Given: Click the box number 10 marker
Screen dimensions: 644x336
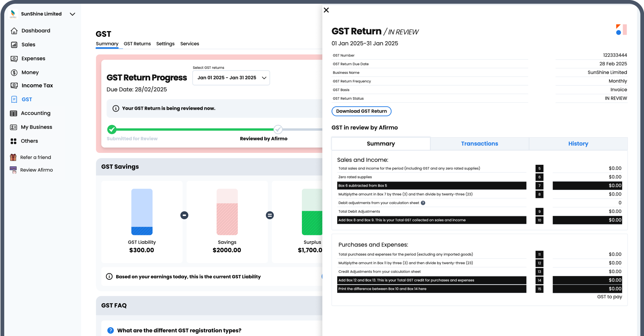Looking at the screenshot, I should (539, 220).
